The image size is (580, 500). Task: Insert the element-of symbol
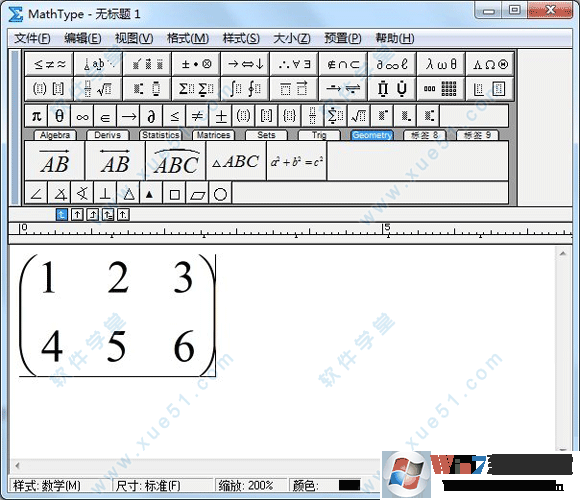tap(105, 116)
